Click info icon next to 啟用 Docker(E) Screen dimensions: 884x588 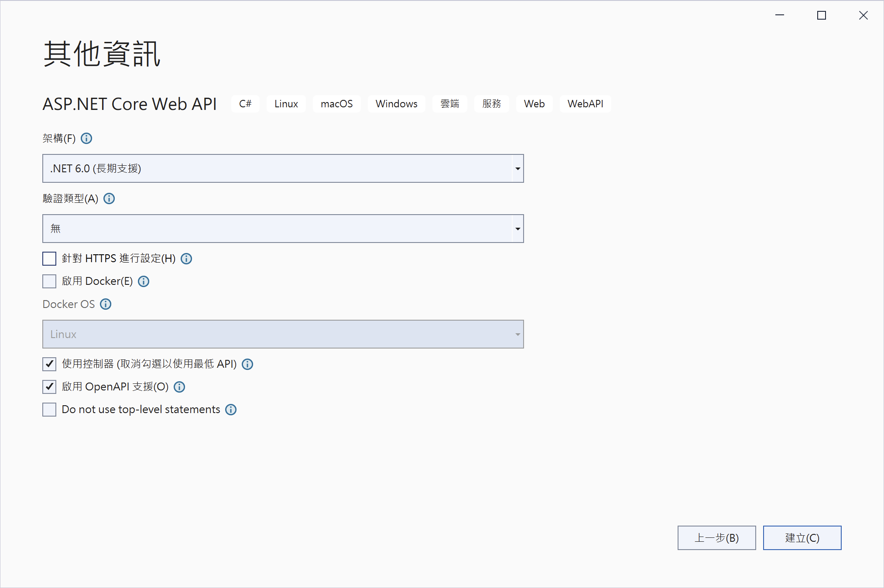144,281
